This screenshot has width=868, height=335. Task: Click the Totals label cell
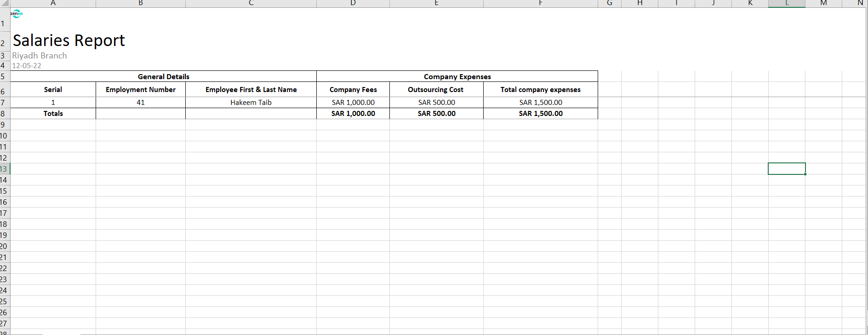(53, 114)
